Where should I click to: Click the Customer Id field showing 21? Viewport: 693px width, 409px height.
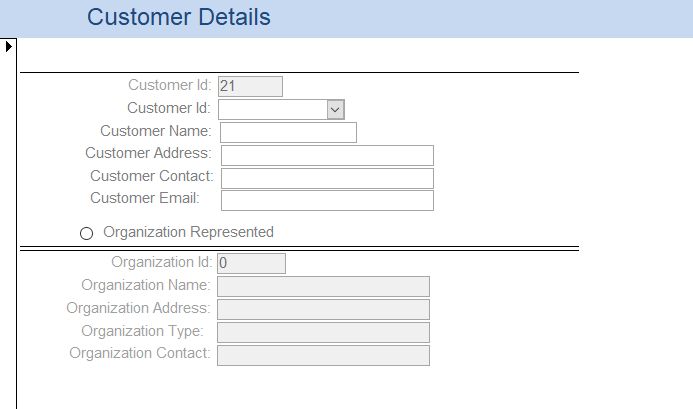click(x=250, y=87)
